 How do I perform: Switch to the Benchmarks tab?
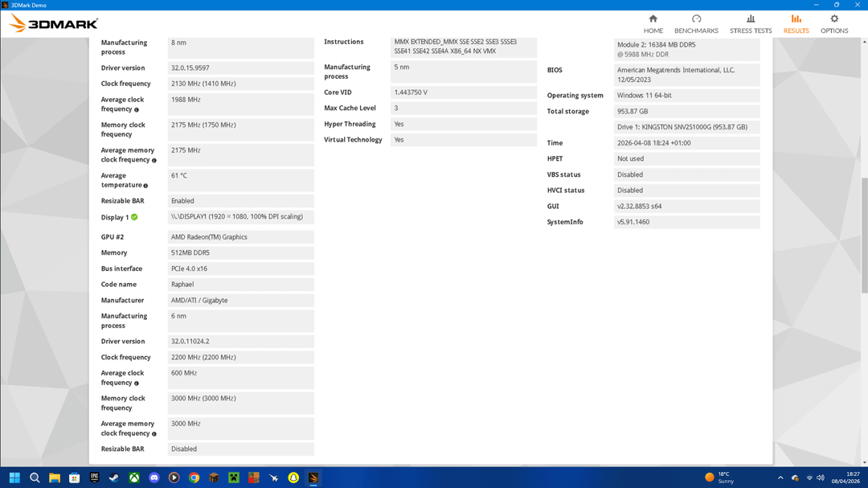696,24
